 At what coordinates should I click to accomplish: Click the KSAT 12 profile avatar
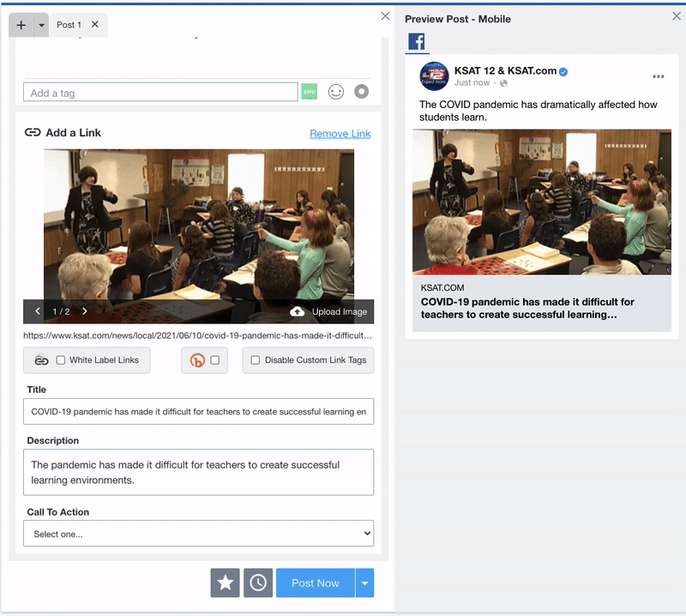click(434, 76)
